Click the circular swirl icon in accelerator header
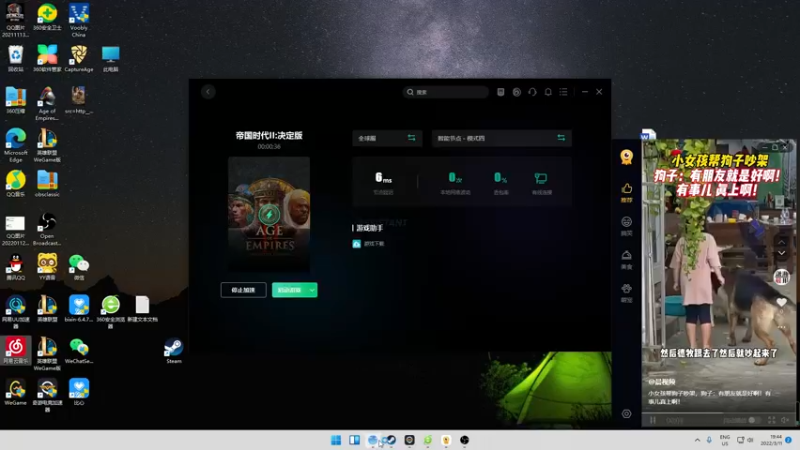The width and height of the screenshot is (800, 450). [x=516, y=92]
